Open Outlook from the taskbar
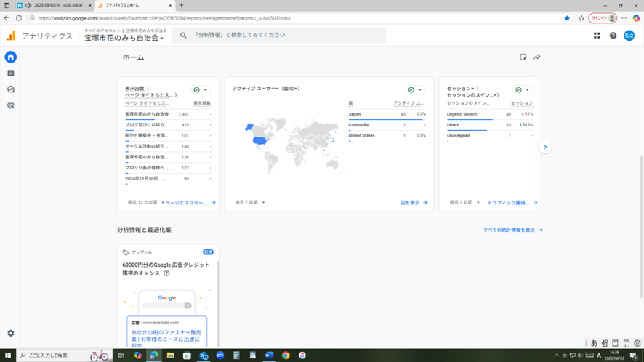 pyautogui.click(x=204, y=355)
